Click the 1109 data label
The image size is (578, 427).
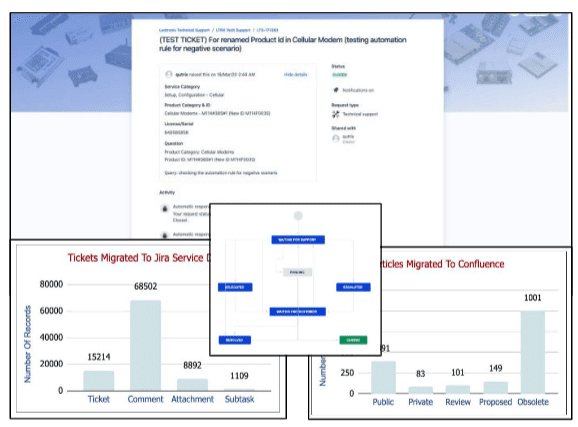pyautogui.click(x=239, y=376)
